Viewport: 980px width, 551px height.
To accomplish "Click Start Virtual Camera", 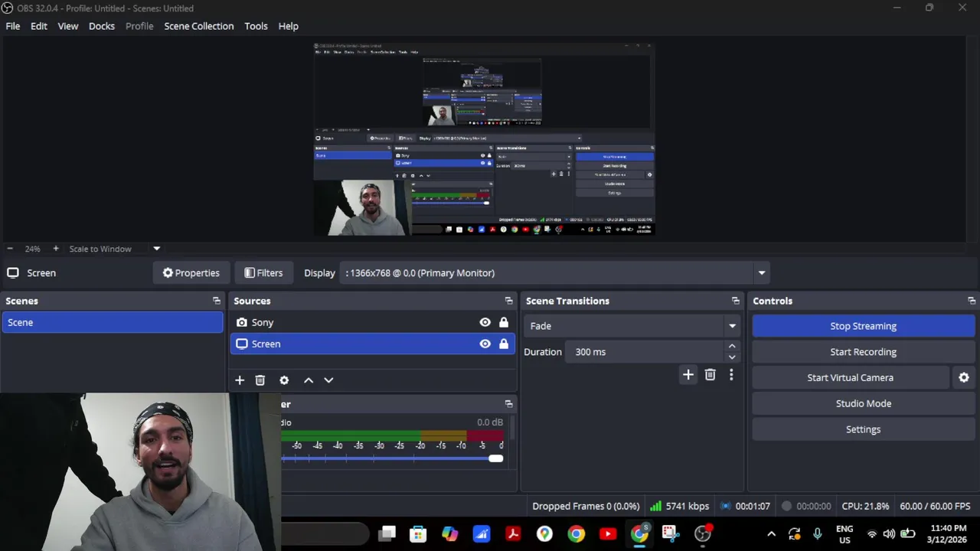I will coord(850,377).
